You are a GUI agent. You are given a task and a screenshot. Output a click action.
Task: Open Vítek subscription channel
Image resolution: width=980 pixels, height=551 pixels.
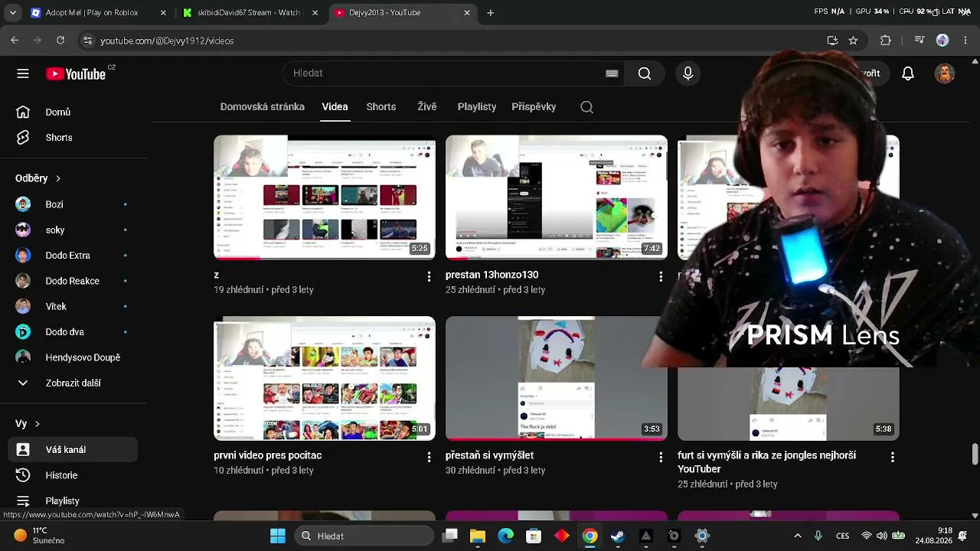[x=73, y=306]
